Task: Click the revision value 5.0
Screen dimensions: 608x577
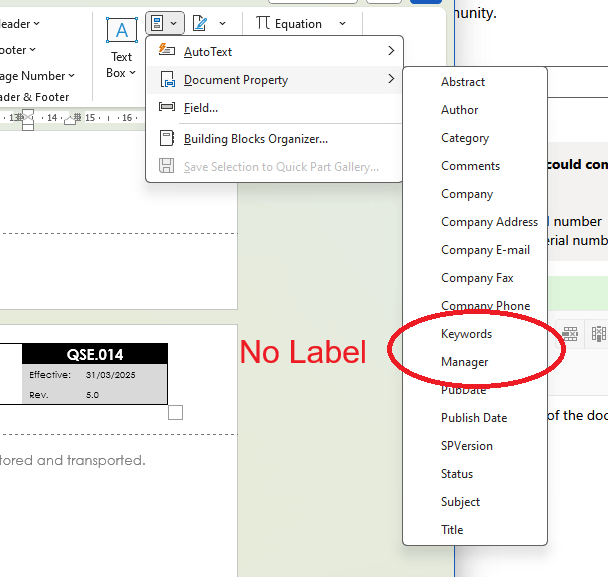Action: (x=92, y=395)
